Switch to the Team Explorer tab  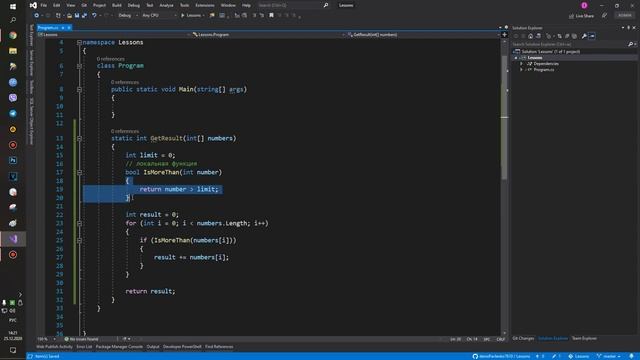coord(584,338)
